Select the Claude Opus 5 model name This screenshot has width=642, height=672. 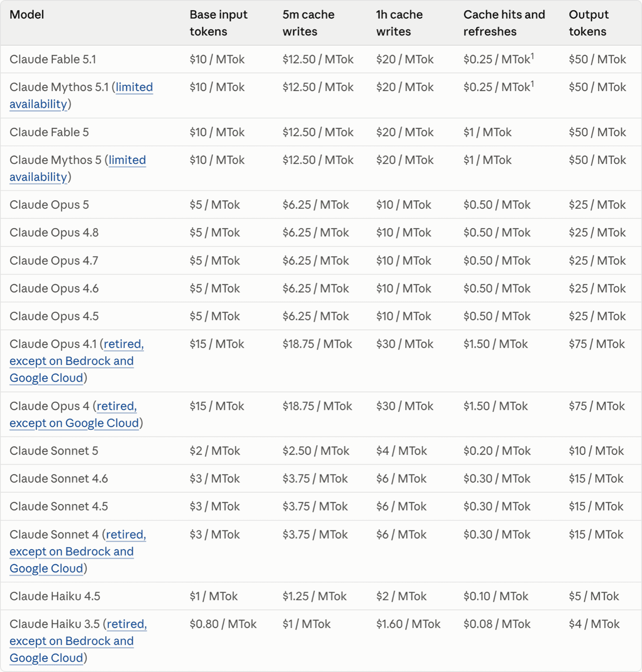click(49, 205)
